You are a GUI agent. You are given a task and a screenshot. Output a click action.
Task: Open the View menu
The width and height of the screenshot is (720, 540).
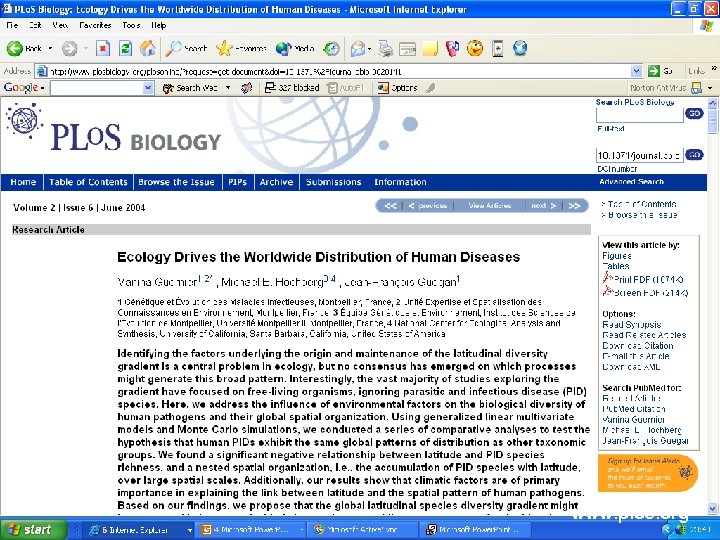(x=60, y=25)
